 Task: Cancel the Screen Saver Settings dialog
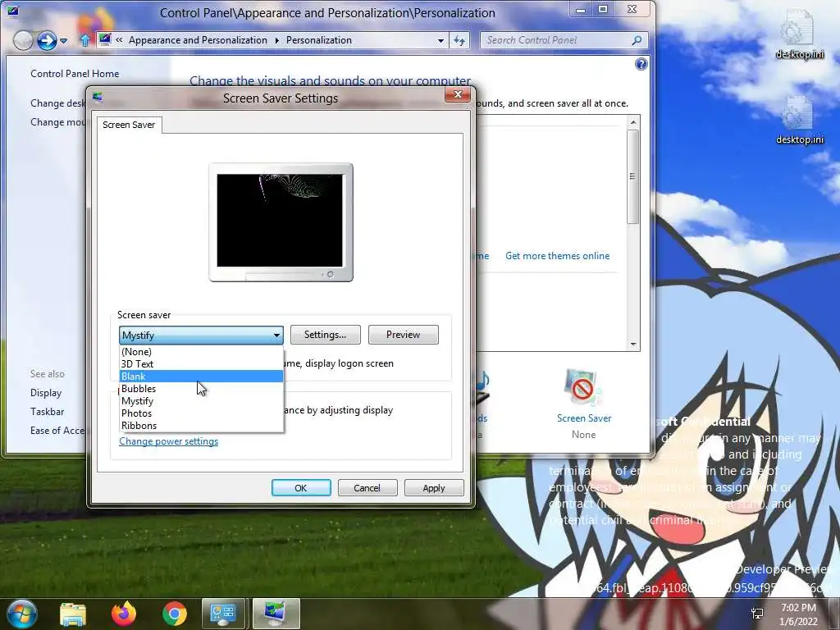coord(367,488)
